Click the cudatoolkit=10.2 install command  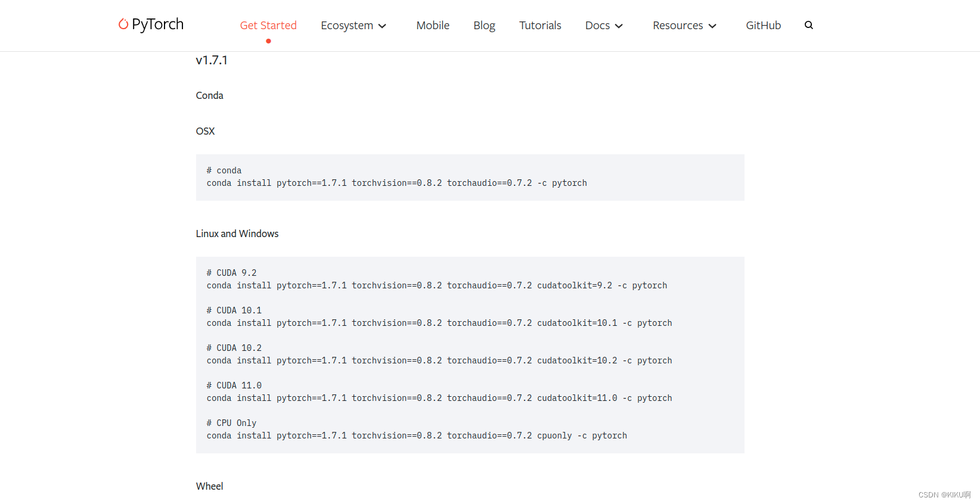click(x=439, y=360)
